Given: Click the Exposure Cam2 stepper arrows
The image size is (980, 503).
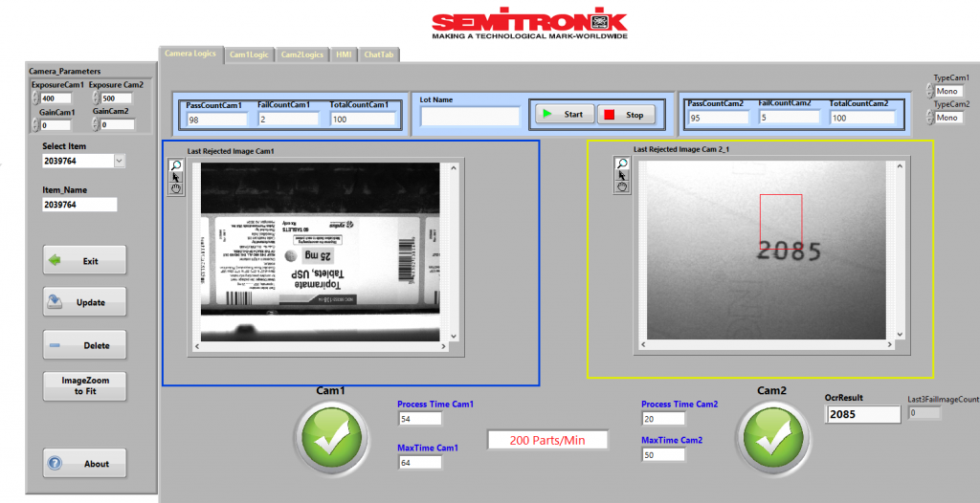Looking at the screenshot, I should 96,98.
